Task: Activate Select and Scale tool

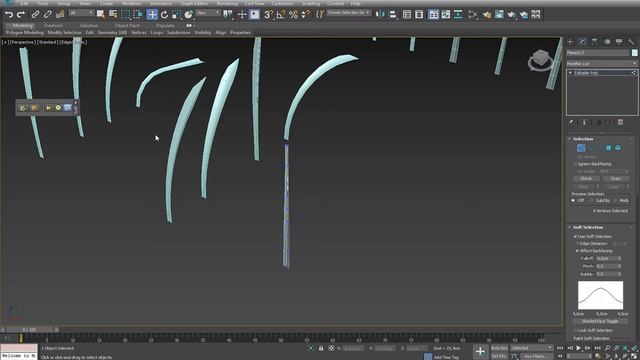Action: point(176,15)
